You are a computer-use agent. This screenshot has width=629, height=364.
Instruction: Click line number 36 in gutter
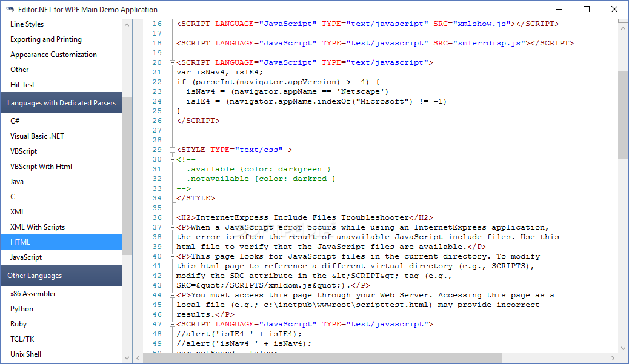[157, 217]
